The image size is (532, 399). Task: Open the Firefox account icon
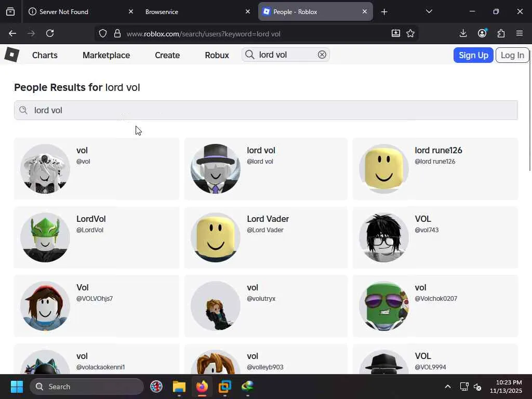482,33
